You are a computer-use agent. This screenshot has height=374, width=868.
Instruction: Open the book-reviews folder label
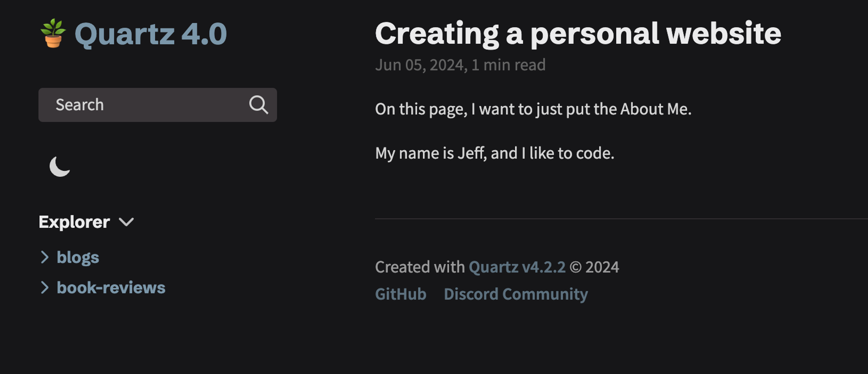(x=111, y=288)
